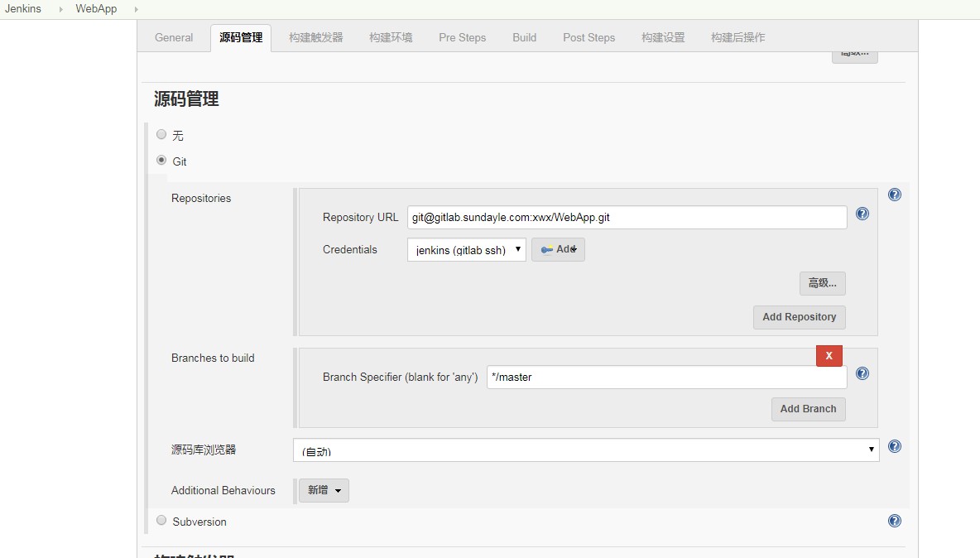The height and width of the screenshot is (558, 980).
Task: Select Git source control radio button
Action: point(161,161)
